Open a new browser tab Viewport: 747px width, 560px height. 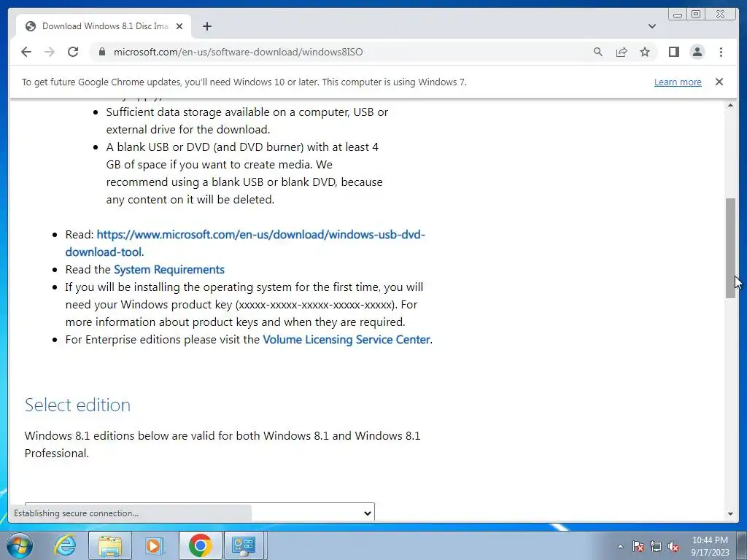pos(206,26)
